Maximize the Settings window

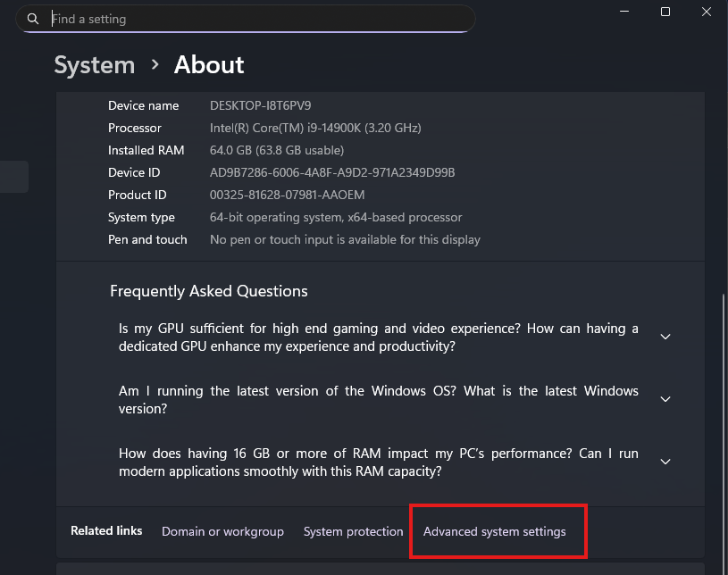[665, 12]
